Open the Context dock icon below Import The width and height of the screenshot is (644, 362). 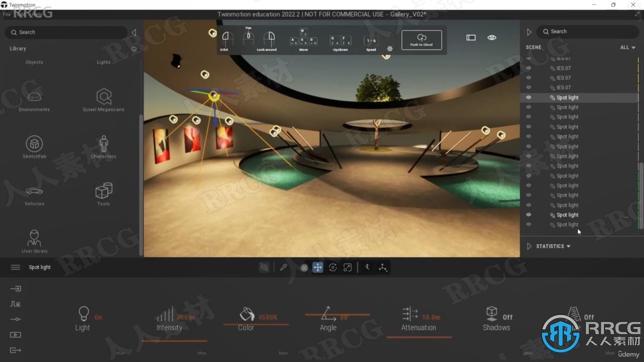pos(16,304)
